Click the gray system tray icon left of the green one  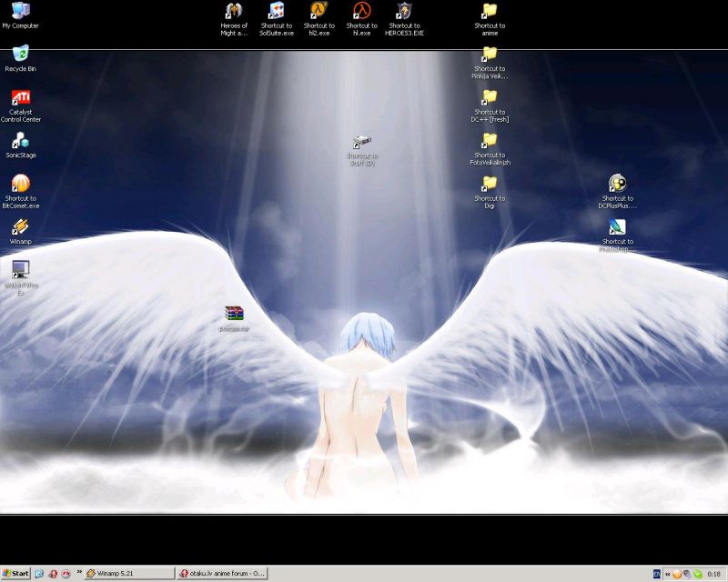tap(687, 574)
